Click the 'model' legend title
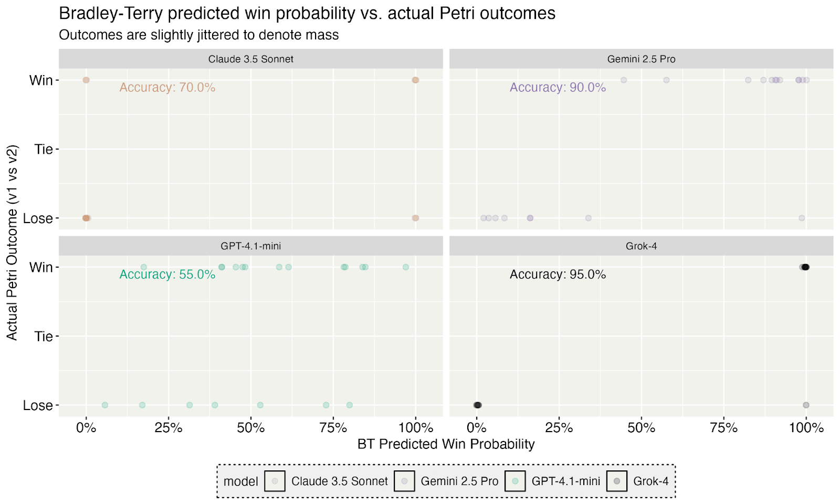This screenshot has width=840, height=504. coord(240,481)
